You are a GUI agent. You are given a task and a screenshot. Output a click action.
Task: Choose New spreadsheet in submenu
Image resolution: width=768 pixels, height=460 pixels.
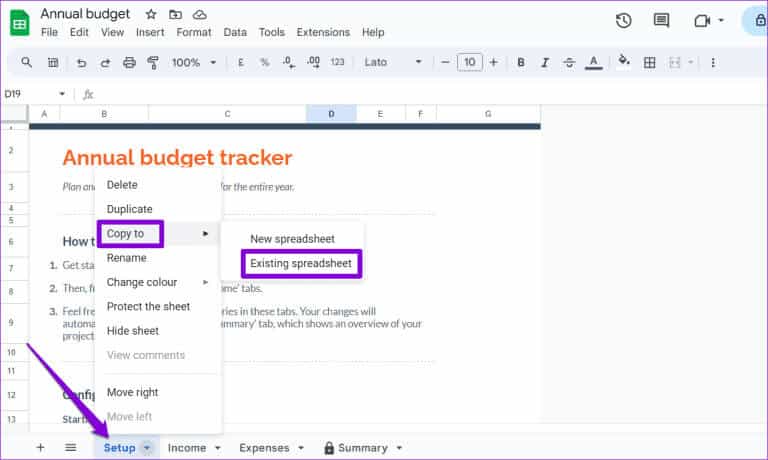tap(292, 239)
